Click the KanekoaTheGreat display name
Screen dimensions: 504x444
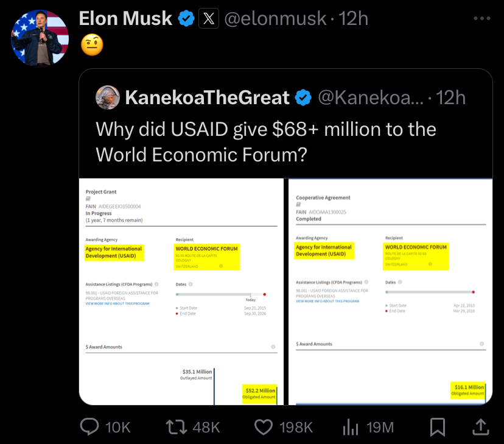(x=208, y=97)
